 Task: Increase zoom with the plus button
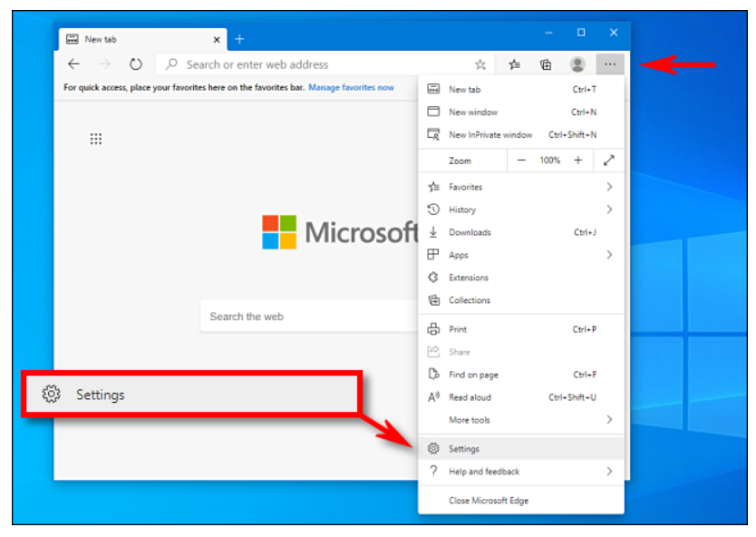(578, 161)
